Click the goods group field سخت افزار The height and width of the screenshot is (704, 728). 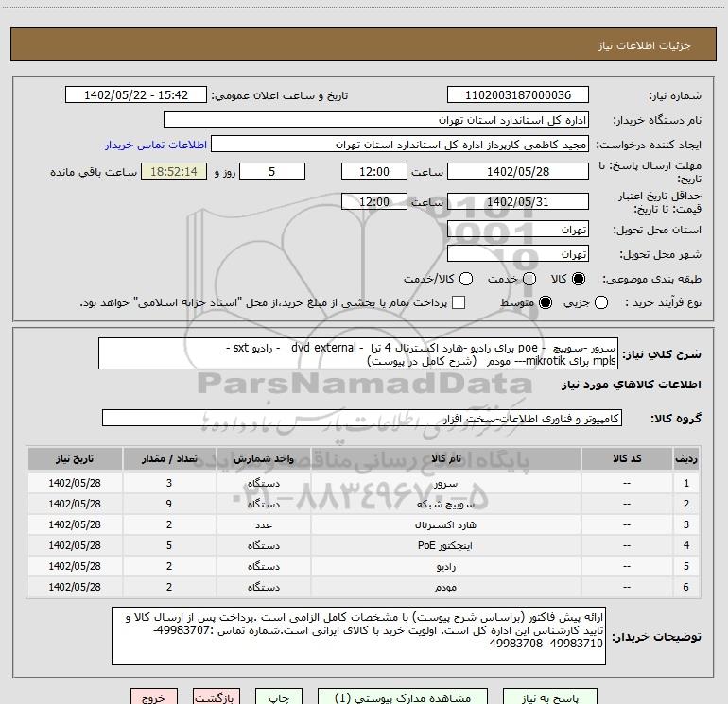tap(362, 418)
